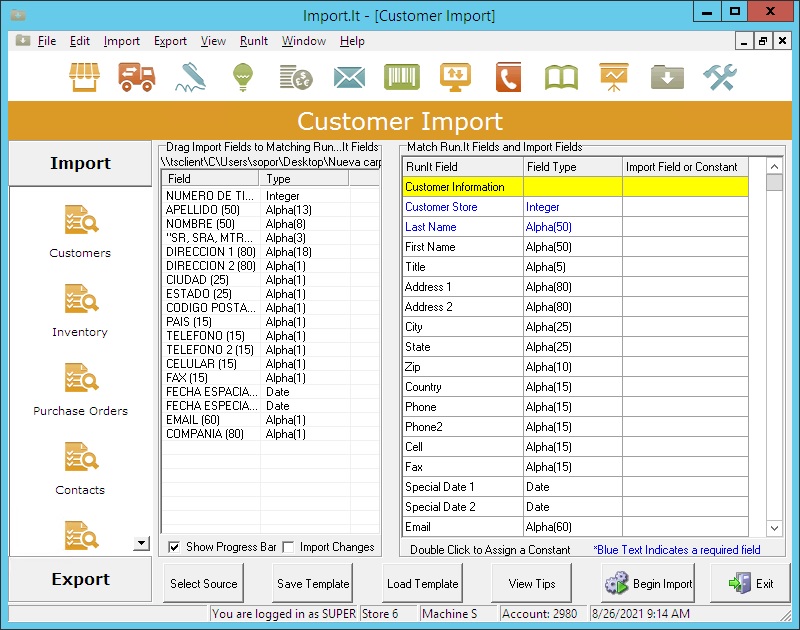Click the folder download toolbar icon
This screenshot has height=630, width=800.
click(667, 78)
